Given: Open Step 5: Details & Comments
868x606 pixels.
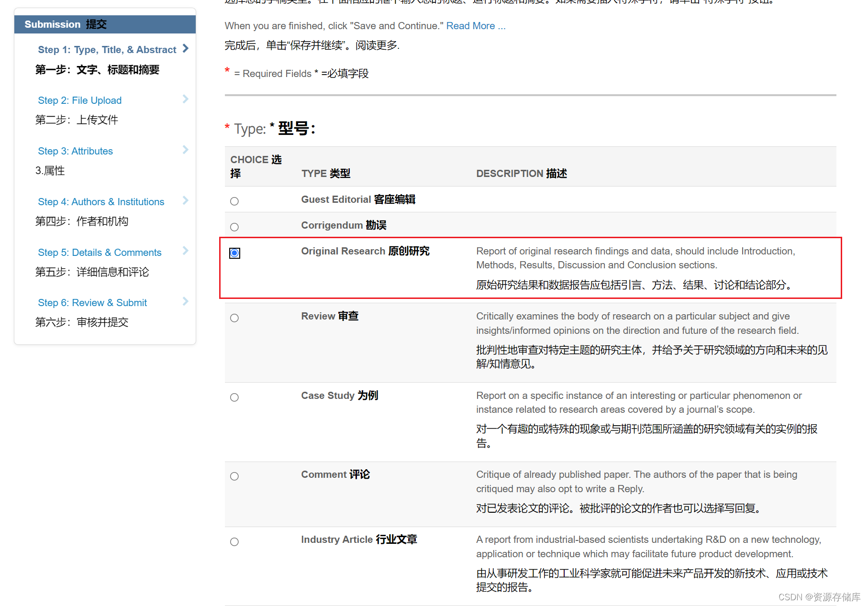Looking at the screenshot, I should point(99,252).
